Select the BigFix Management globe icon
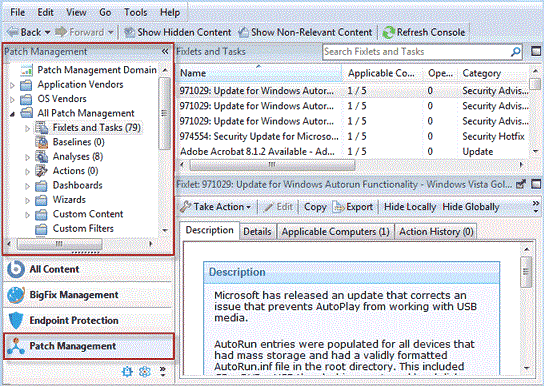 tap(16, 295)
